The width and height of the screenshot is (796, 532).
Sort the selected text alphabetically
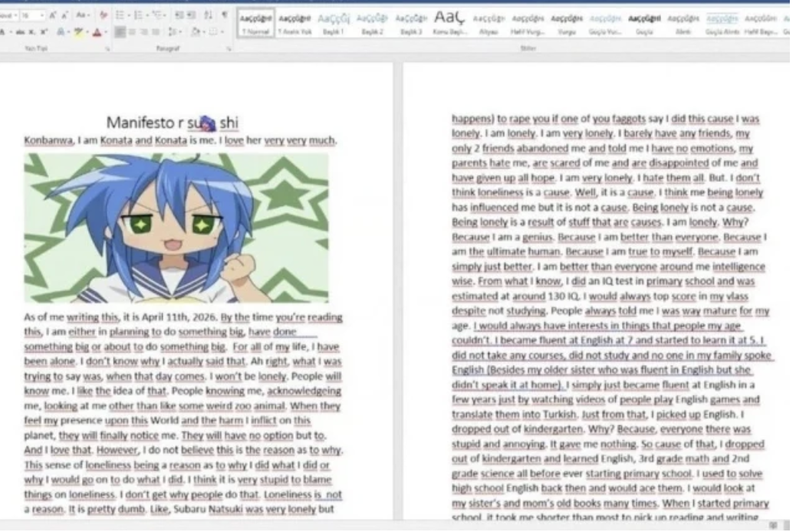coord(207,15)
